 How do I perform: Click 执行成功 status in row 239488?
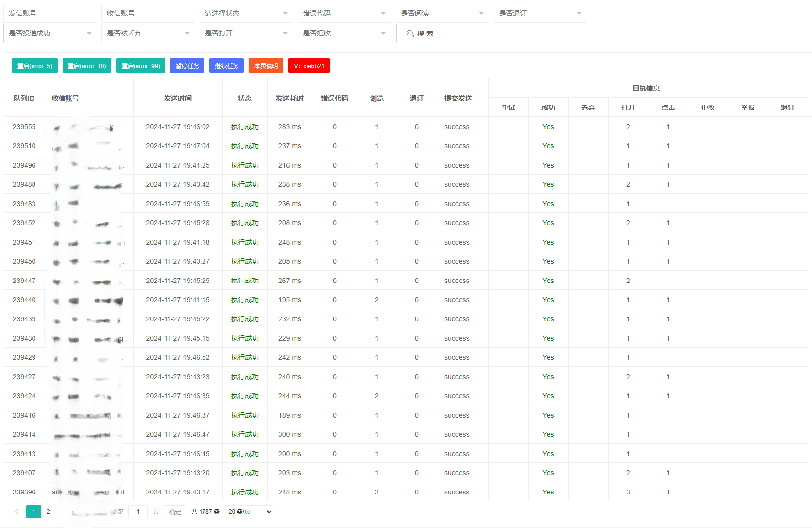[245, 184]
